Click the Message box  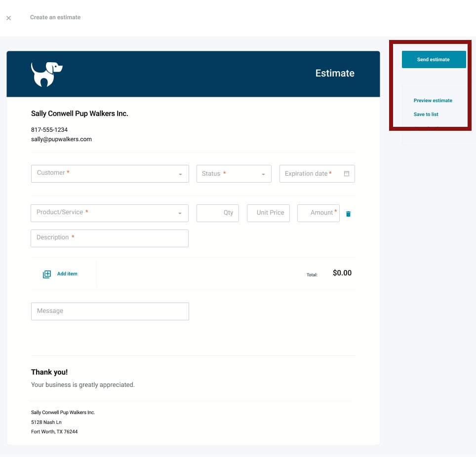(110, 311)
